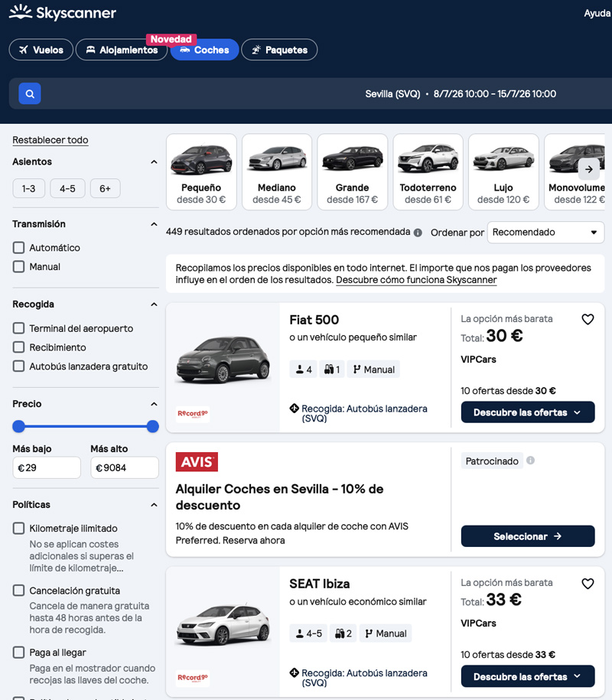The image size is (612, 700).
Task: Click AVIS logo in sponsored card
Action: tap(197, 461)
